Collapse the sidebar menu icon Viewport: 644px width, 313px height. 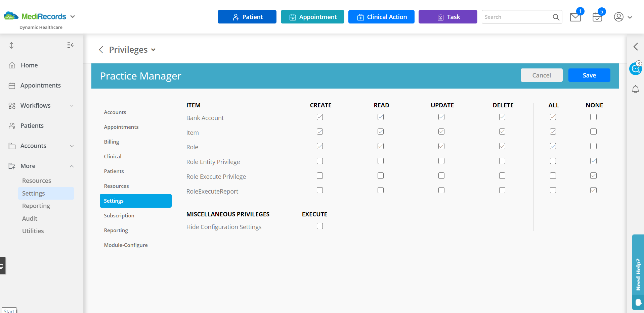coord(71,45)
